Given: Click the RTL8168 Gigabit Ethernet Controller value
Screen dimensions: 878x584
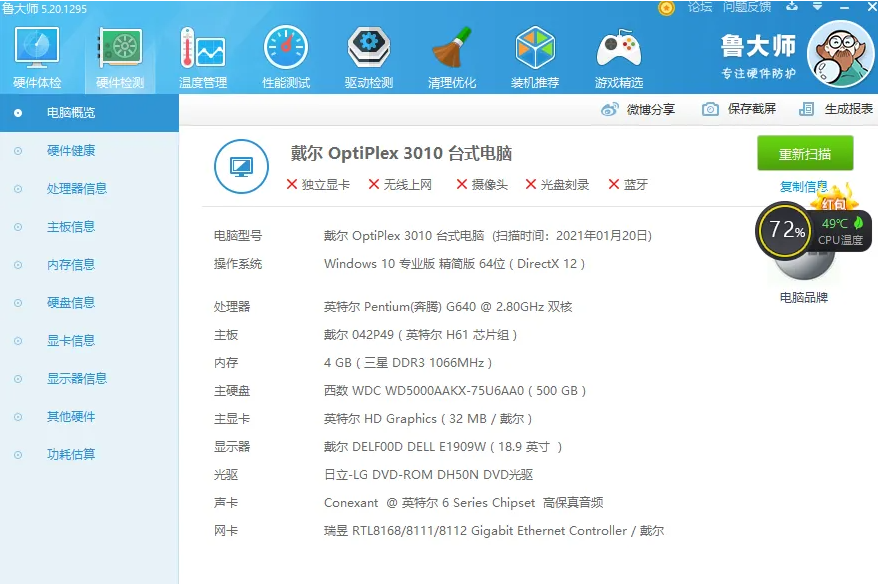Looking at the screenshot, I should pos(494,531).
